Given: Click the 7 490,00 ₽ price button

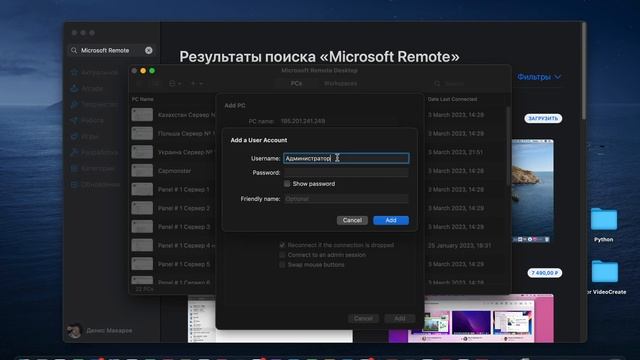Looking at the screenshot, I should coord(544,273).
